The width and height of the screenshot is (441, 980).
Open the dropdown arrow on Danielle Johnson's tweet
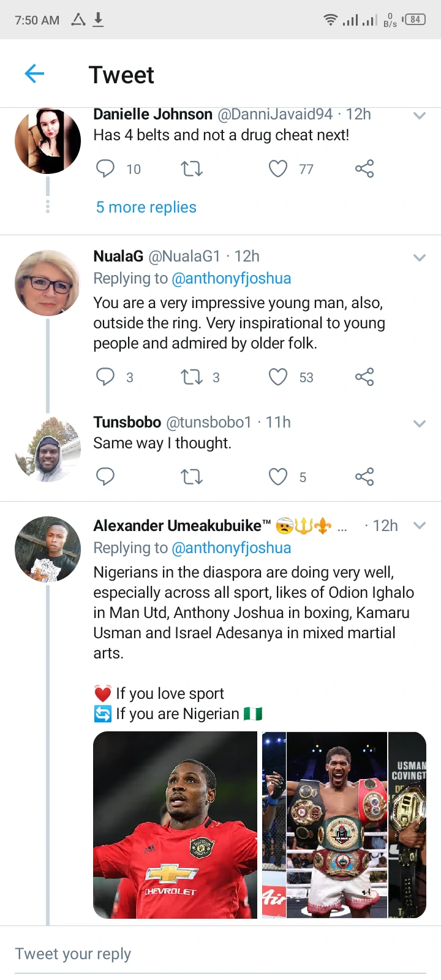[420, 115]
